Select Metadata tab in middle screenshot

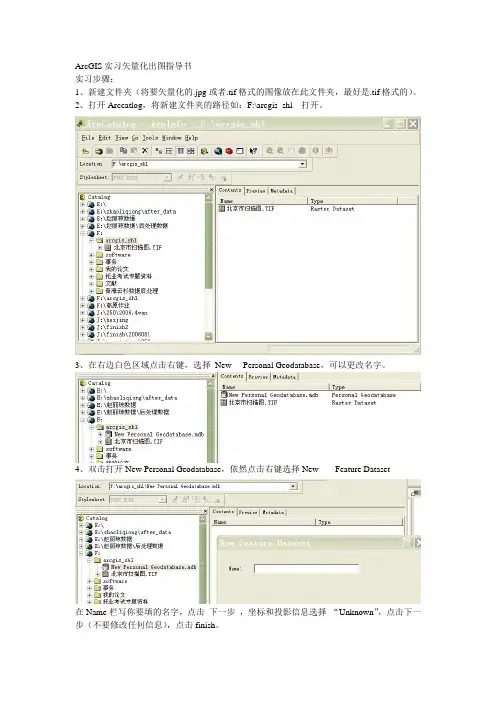tap(284, 377)
